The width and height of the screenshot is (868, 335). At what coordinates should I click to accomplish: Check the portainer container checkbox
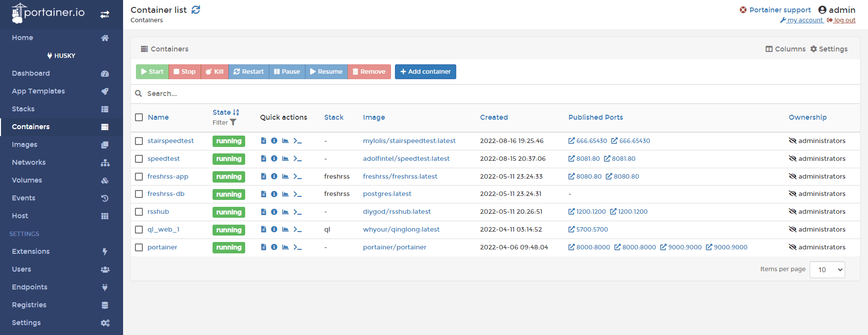[x=139, y=247]
